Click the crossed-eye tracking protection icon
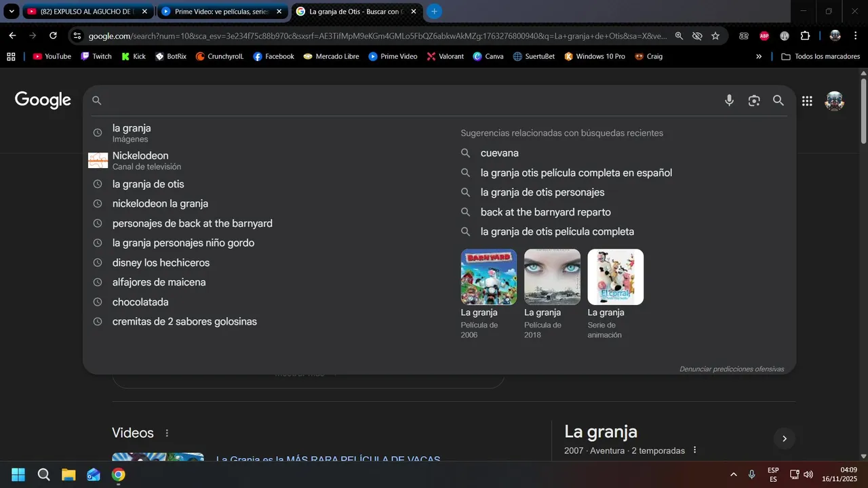 (x=697, y=36)
